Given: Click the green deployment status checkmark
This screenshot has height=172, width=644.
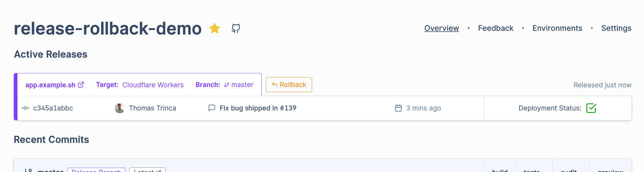Looking at the screenshot, I should (x=591, y=108).
